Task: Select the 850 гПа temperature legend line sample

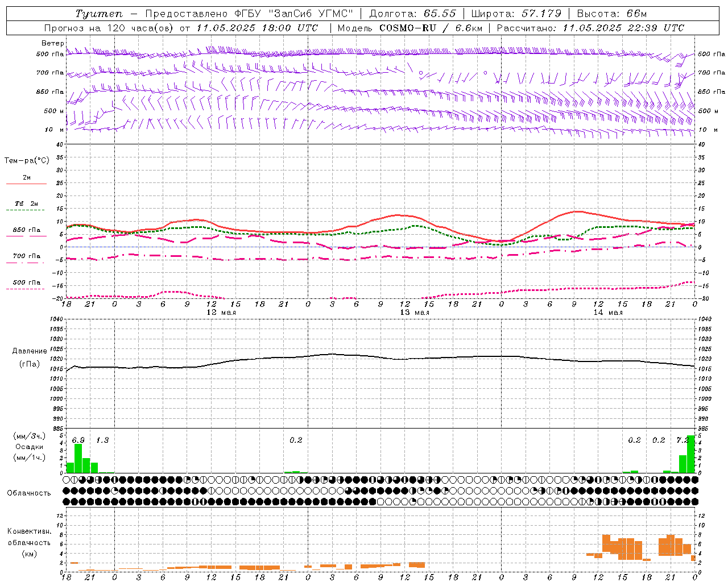Action: click(26, 236)
